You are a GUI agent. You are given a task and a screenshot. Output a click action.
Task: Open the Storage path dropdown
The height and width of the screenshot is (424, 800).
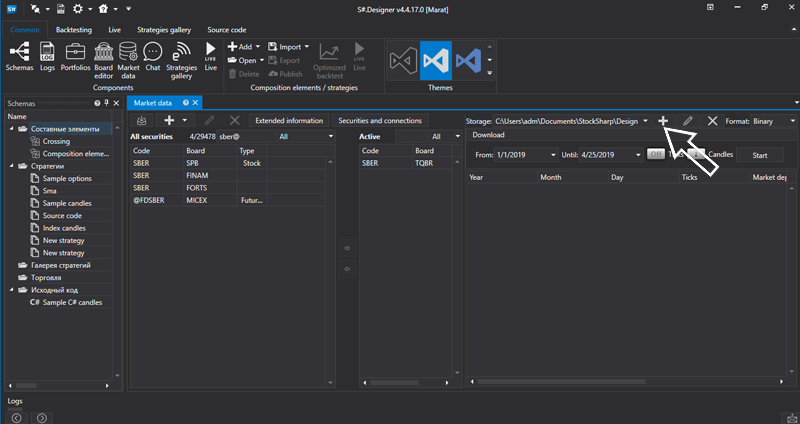click(x=646, y=121)
